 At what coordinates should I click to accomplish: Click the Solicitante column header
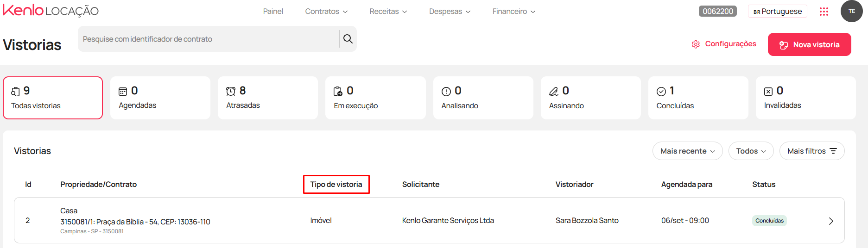tap(421, 184)
